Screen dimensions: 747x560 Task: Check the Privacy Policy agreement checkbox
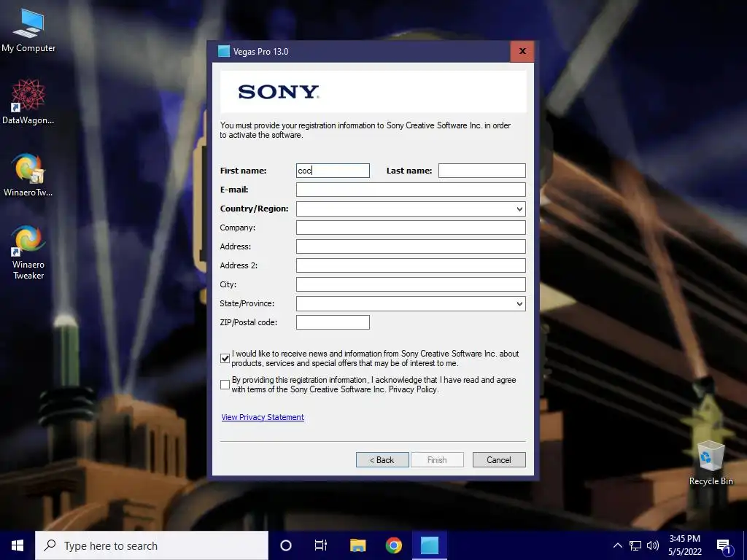225,385
